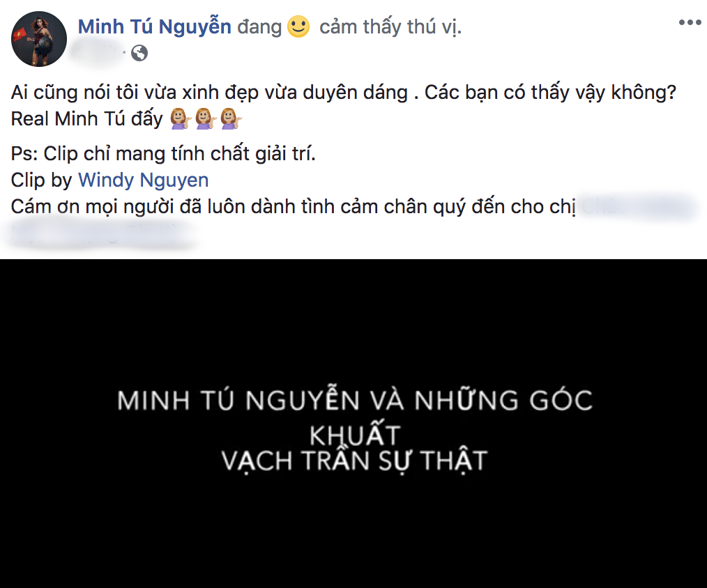Click the middle shrugging woman emoji
707x588 pixels.
coord(206,119)
